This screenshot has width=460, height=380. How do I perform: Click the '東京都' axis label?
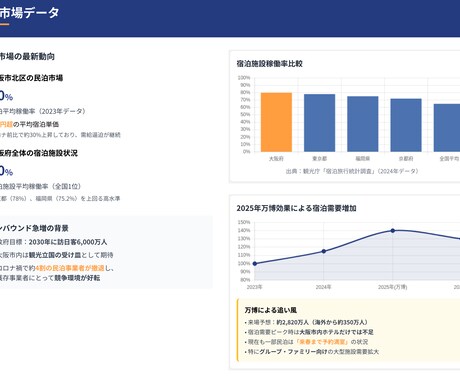tap(320, 159)
